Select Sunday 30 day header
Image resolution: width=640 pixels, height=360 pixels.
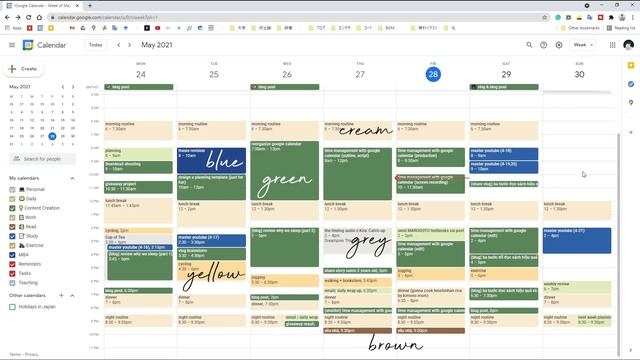[579, 74]
